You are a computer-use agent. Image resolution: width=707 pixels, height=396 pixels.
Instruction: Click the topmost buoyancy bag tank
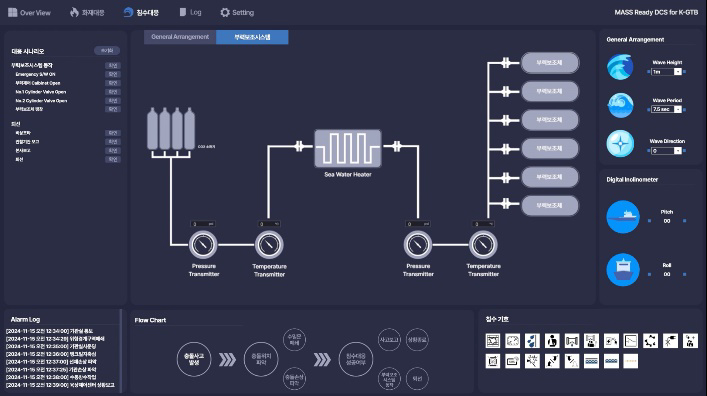[550, 63]
